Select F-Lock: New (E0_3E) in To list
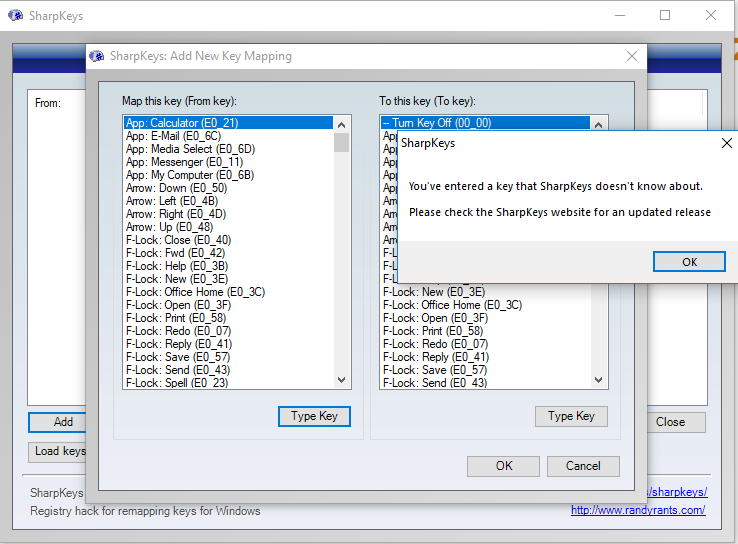The width and height of the screenshot is (738, 544). coord(485,292)
